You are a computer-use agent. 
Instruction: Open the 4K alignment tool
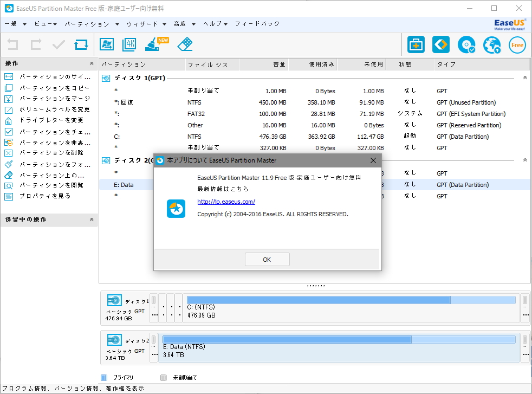(129, 44)
